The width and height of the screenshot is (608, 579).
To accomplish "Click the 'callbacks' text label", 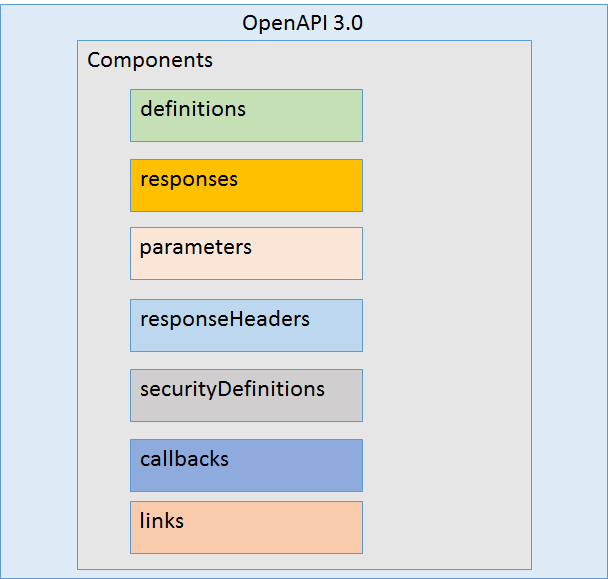I will click(184, 459).
